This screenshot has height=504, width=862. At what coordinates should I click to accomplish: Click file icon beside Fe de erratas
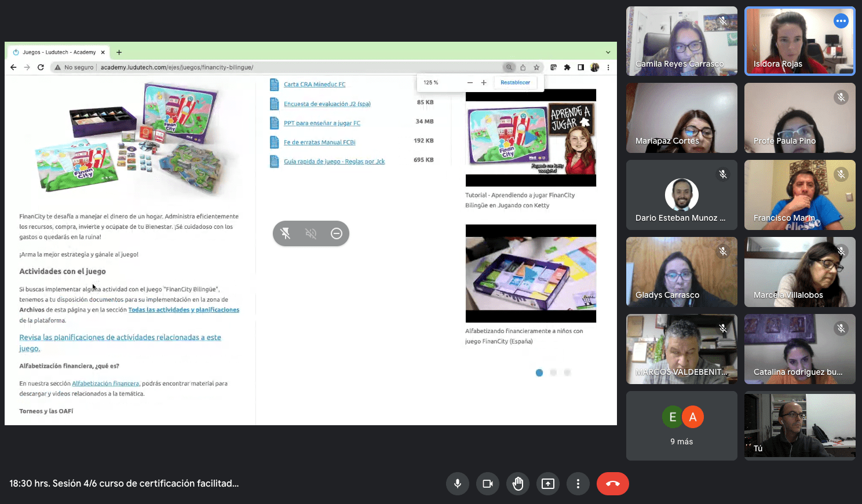275,143
